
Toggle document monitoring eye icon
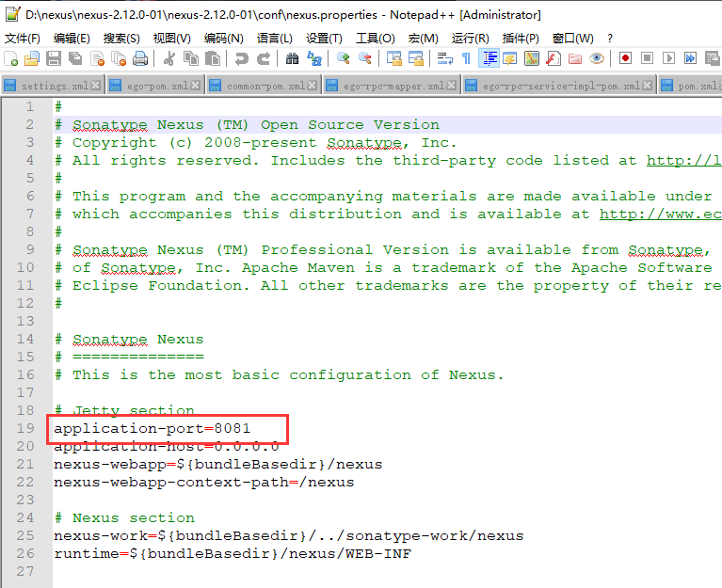click(597, 58)
